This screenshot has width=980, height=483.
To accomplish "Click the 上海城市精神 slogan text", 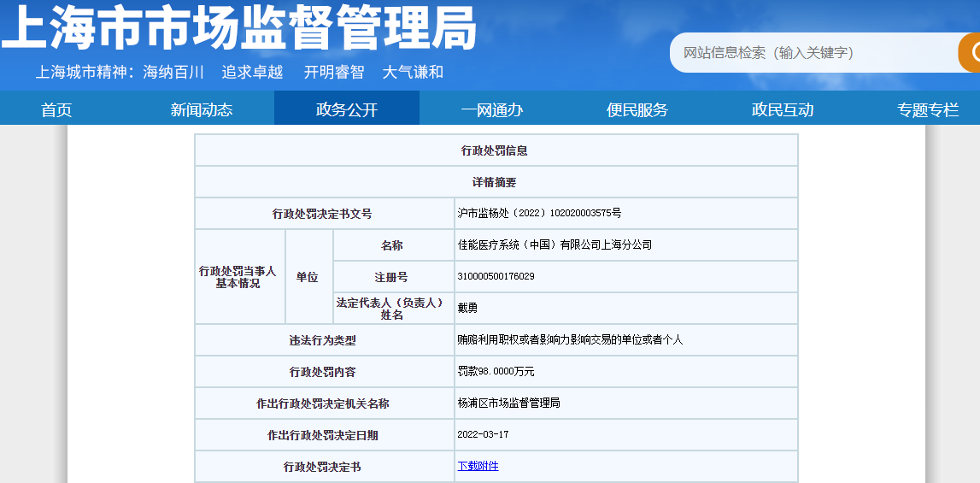I will (x=239, y=73).
